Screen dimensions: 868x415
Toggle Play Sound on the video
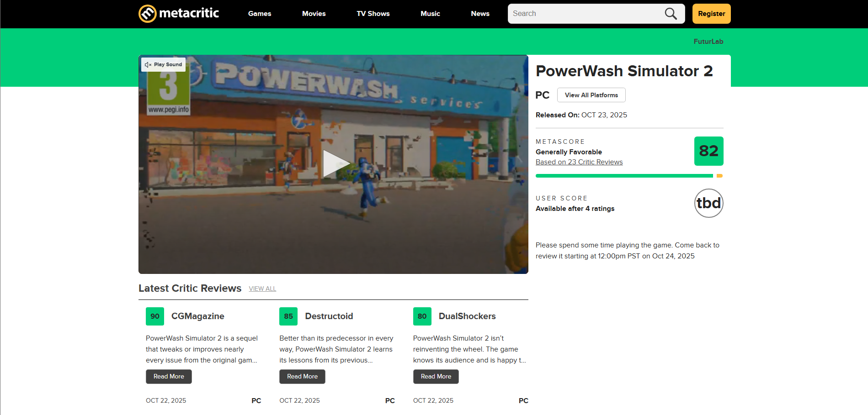[x=163, y=64]
